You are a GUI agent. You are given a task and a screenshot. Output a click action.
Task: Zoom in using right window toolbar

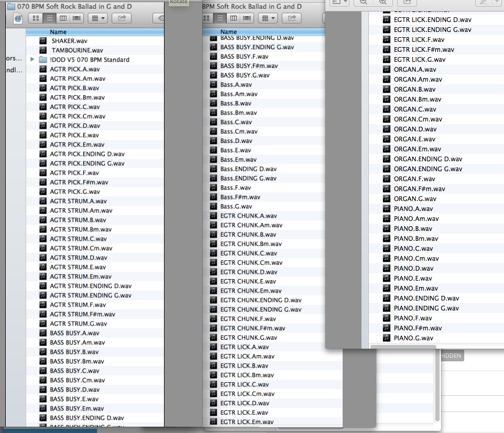(x=382, y=3)
